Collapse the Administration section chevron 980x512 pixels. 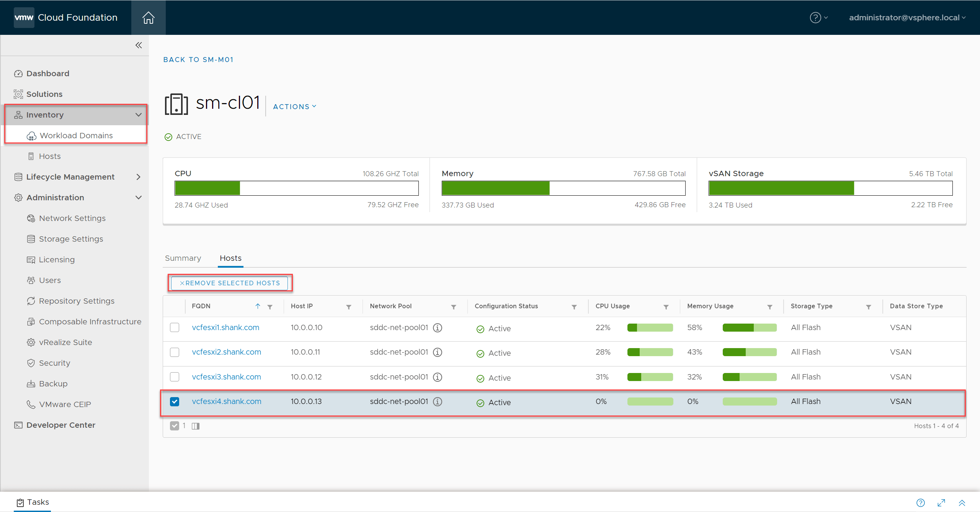pyautogui.click(x=138, y=198)
